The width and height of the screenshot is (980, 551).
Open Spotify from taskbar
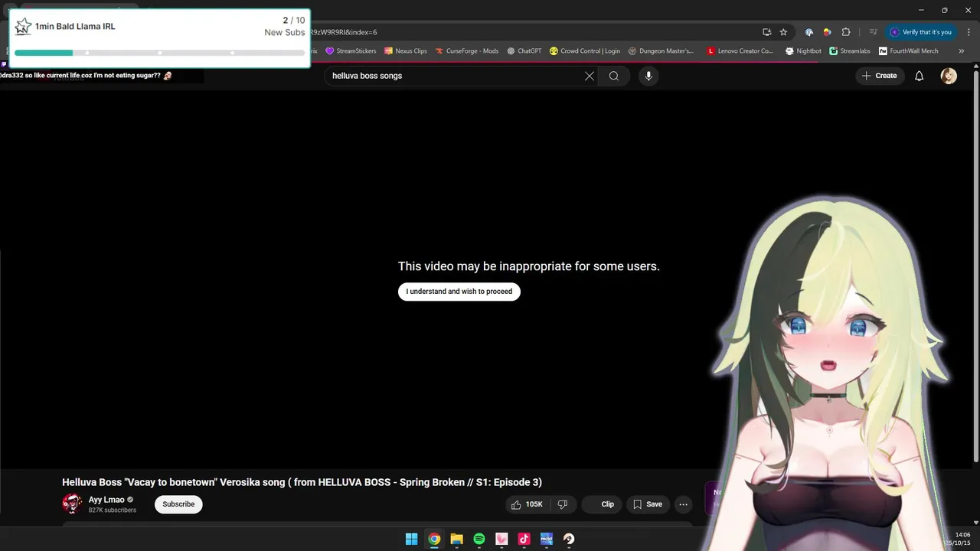[x=479, y=539]
